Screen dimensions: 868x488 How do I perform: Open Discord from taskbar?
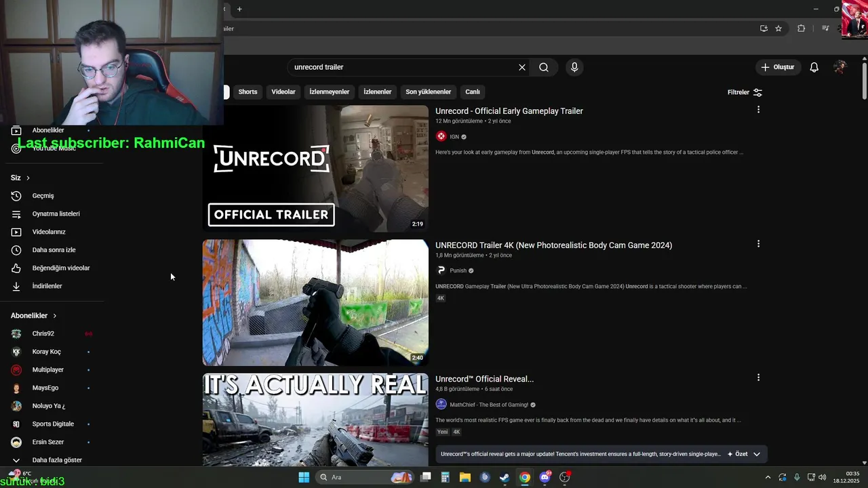545,477
